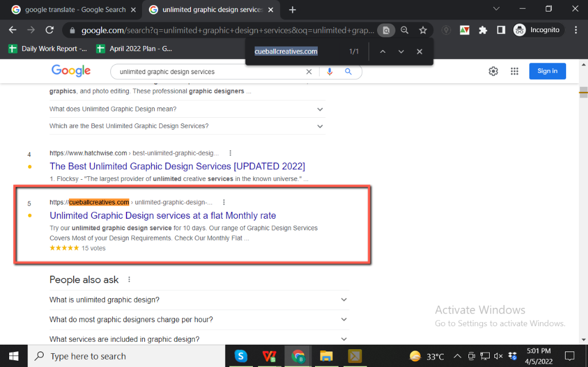Go to next find-in-page match
Viewport: 588px width, 367px height.
(x=401, y=52)
